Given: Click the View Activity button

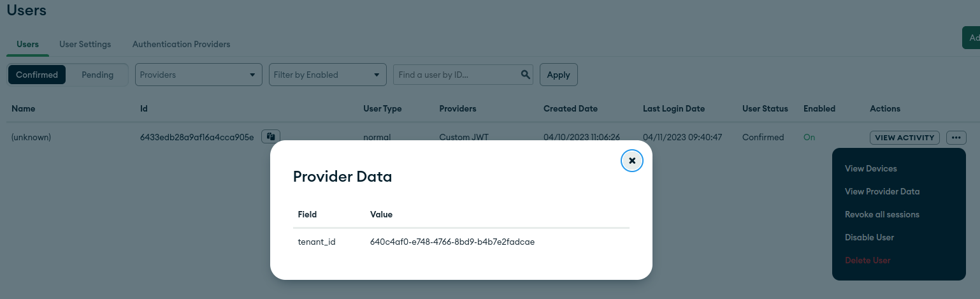Looking at the screenshot, I should point(904,137).
